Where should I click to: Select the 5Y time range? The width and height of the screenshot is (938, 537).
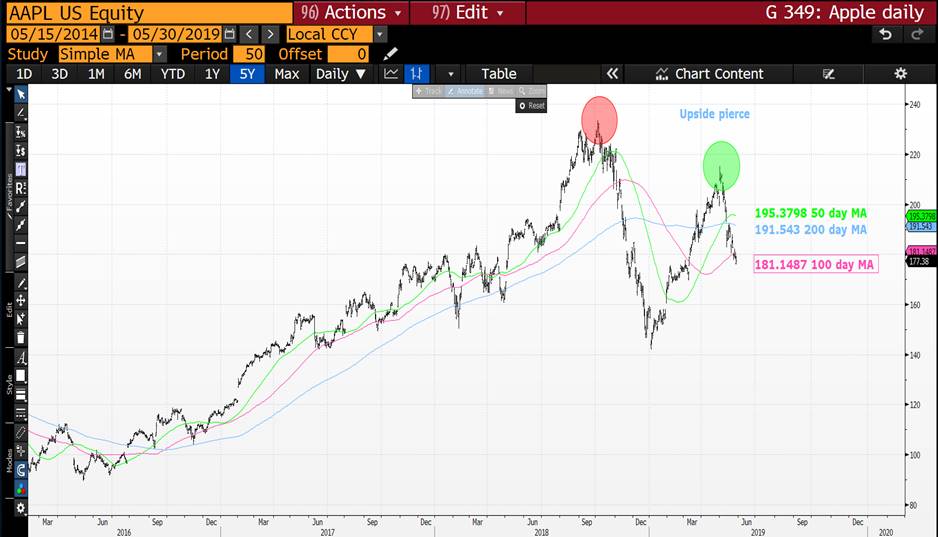coord(247,74)
